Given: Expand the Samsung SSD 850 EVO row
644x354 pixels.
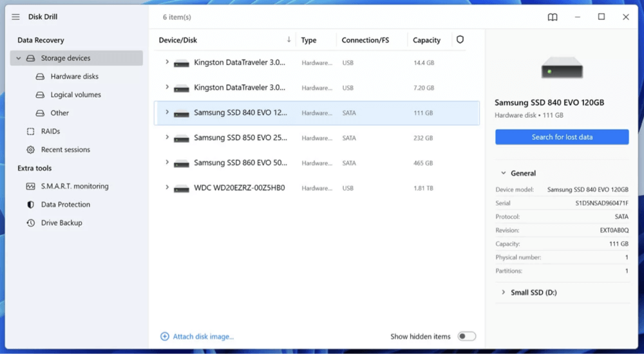Looking at the screenshot, I should [x=167, y=137].
